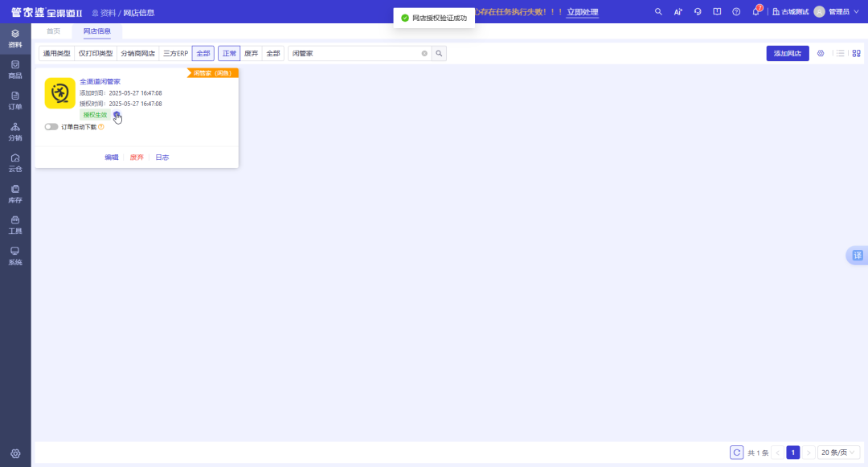868x467 pixels.
Task: Open the 分销 section in the sidebar
Action: tap(15, 132)
